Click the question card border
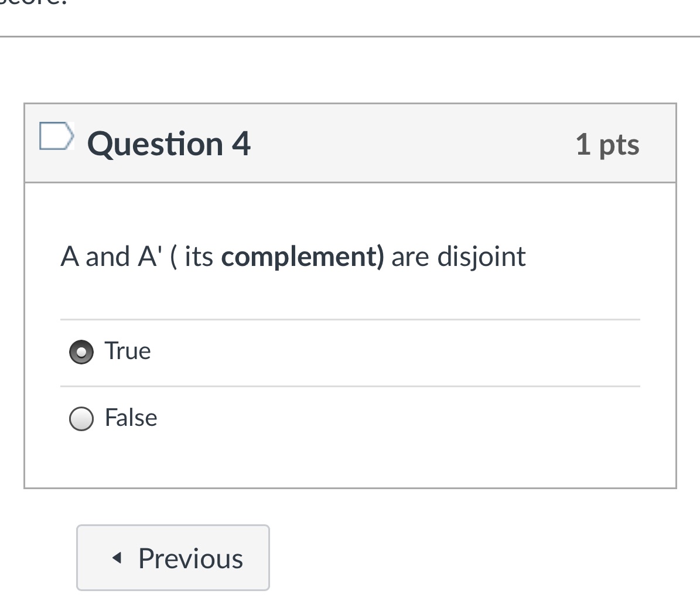Viewport: 700px width, 611px height. pyautogui.click(x=25, y=293)
